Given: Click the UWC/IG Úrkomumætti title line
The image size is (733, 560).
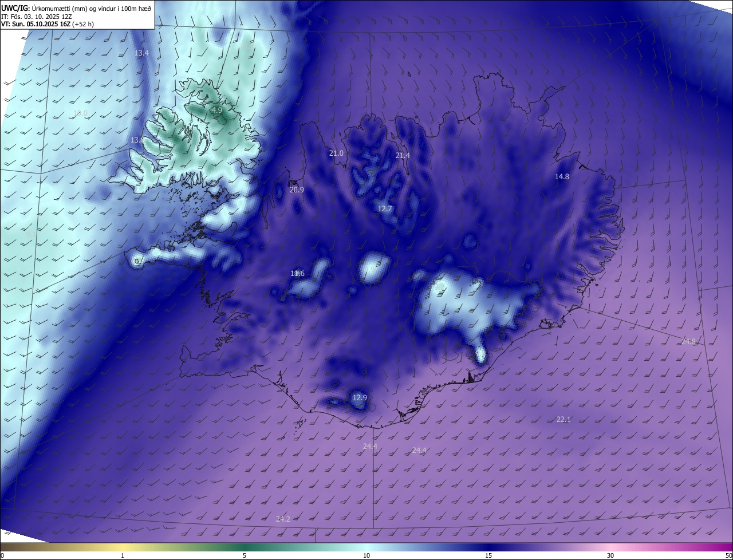Looking at the screenshot, I should (76, 8).
